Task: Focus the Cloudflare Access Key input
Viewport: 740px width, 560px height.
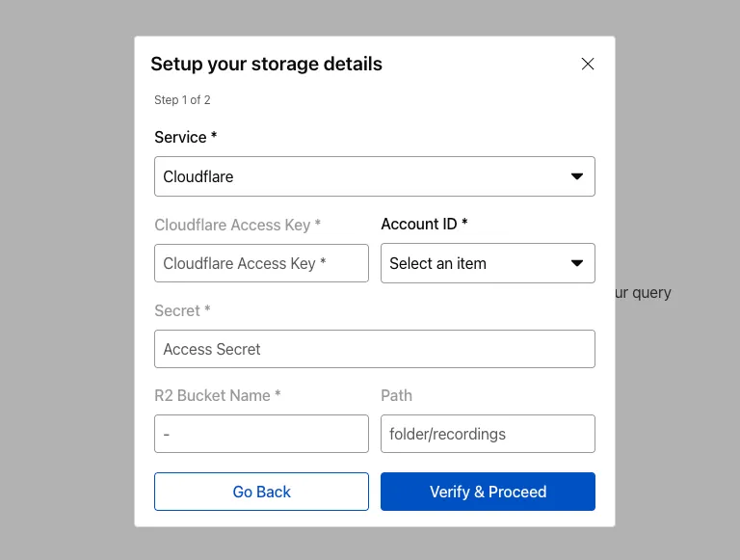Action: coord(261,263)
